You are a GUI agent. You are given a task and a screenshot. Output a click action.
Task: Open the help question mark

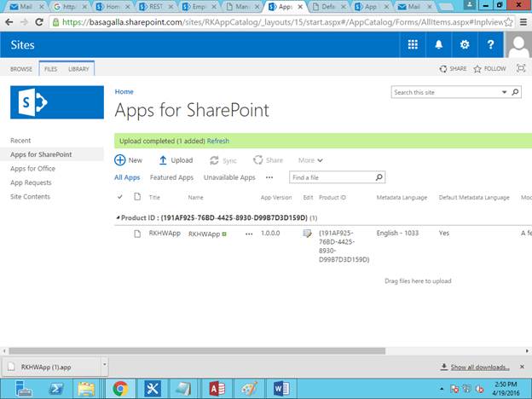490,45
